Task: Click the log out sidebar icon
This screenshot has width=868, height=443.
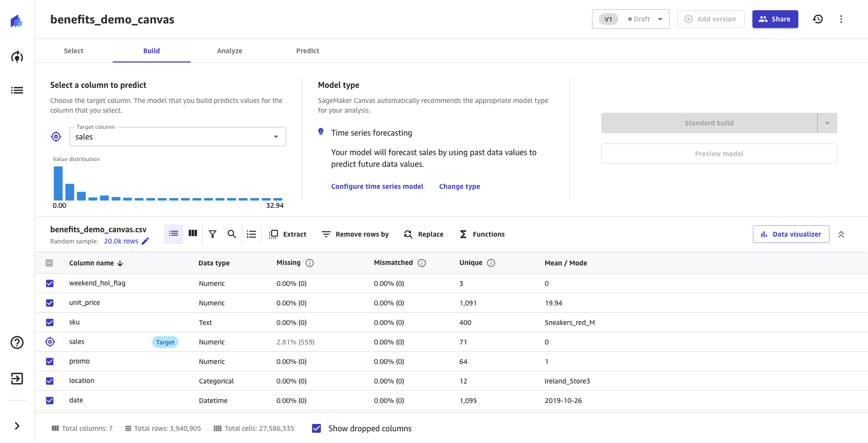Action: [17, 379]
